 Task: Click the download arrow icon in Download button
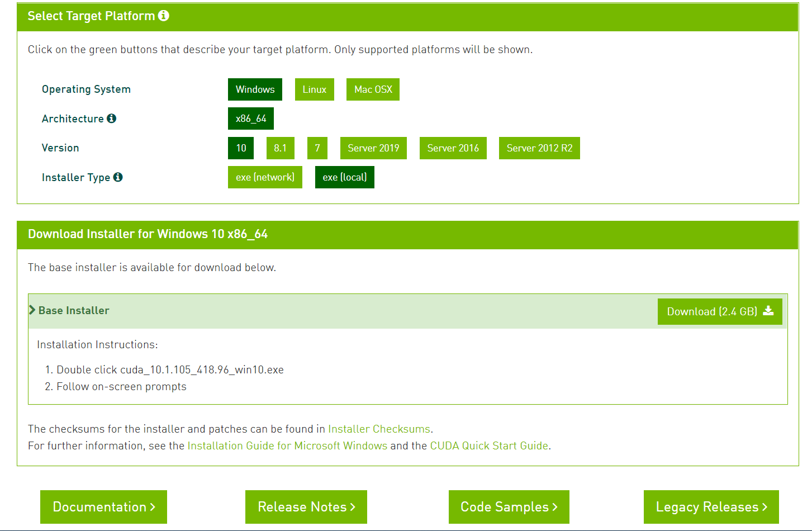[x=768, y=311]
